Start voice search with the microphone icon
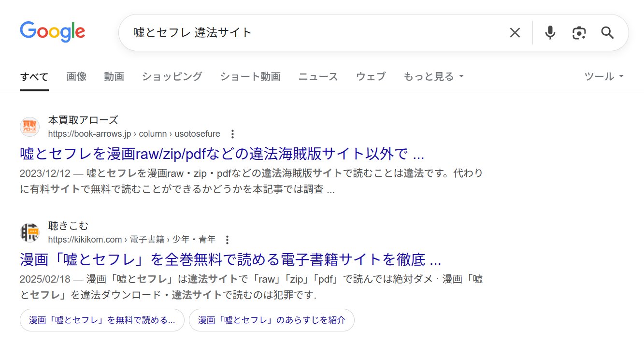The height and width of the screenshot is (344, 644). 550,32
